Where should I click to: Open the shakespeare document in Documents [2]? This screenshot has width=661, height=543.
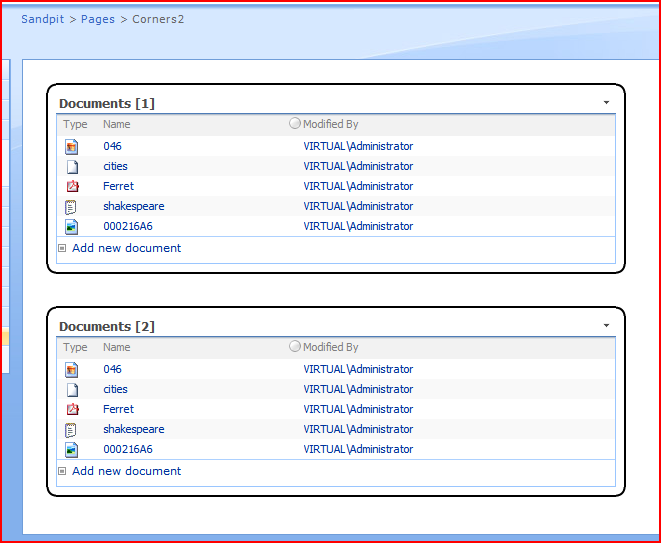click(x=133, y=429)
